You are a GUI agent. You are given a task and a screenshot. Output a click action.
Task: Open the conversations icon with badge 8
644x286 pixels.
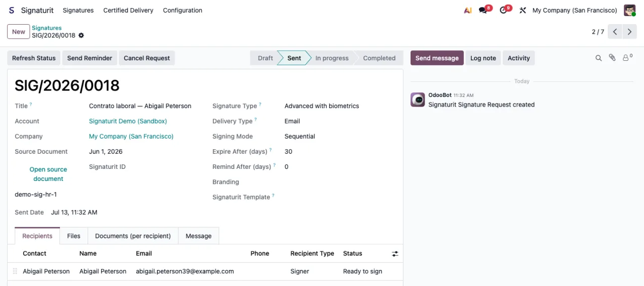pyautogui.click(x=483, y=10)
